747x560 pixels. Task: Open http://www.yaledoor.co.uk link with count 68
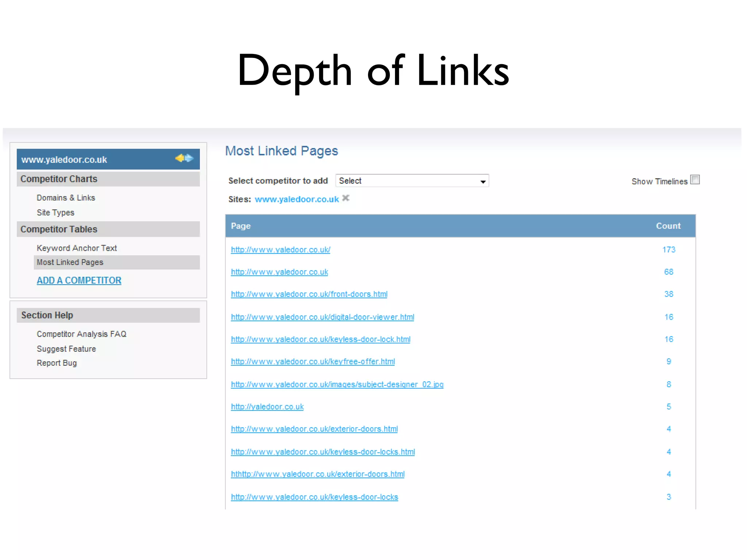coord(279,272)
